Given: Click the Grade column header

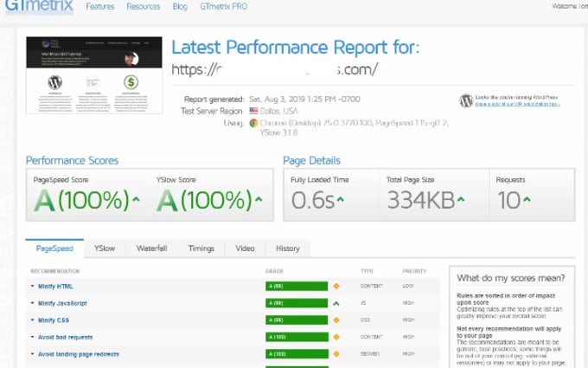Looking at the screenshot, I should [x=274, y=271].
